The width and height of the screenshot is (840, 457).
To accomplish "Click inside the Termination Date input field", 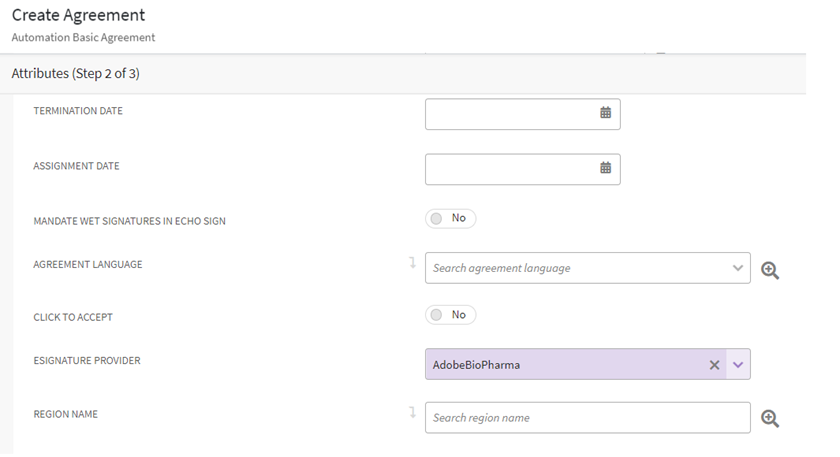I will pyautogui.click(x=510, y=114).
